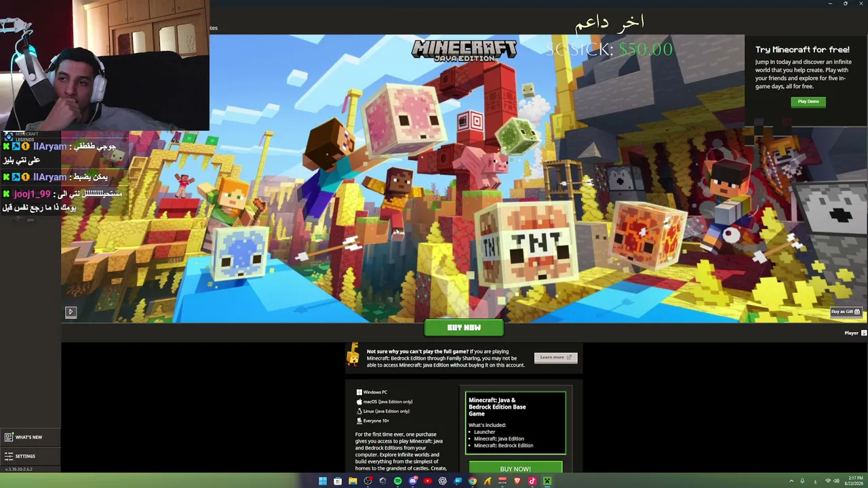Click the Minecraft Java Edition logo

[465, 51]
